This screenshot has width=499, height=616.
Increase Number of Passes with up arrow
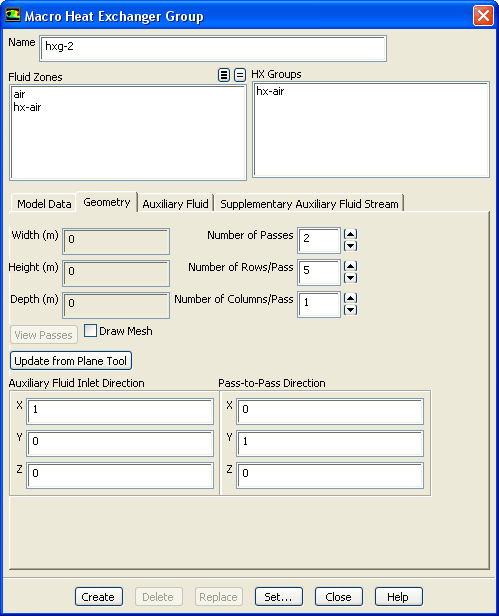(x=350, y=234)
